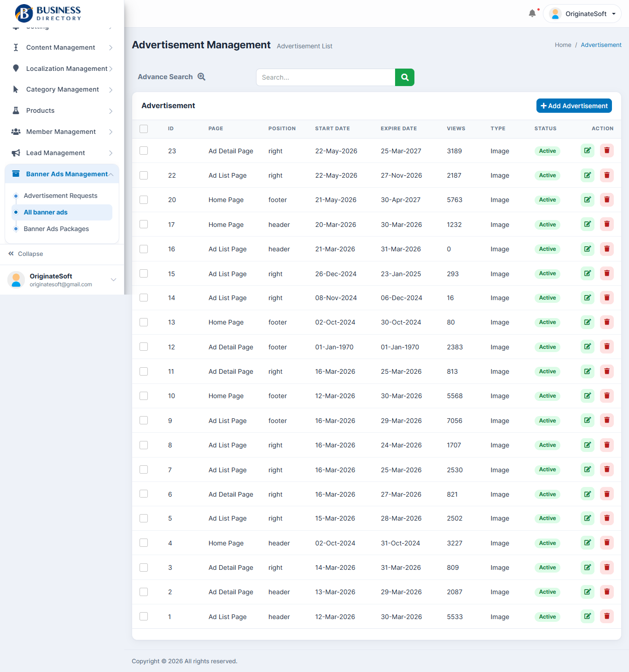Delete advertisement with ID 1
629x672 pixels.
coord(607,616)
